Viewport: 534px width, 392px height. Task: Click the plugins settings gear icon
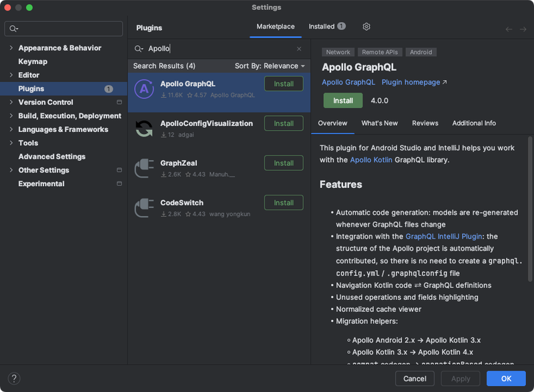coord(366,27)
